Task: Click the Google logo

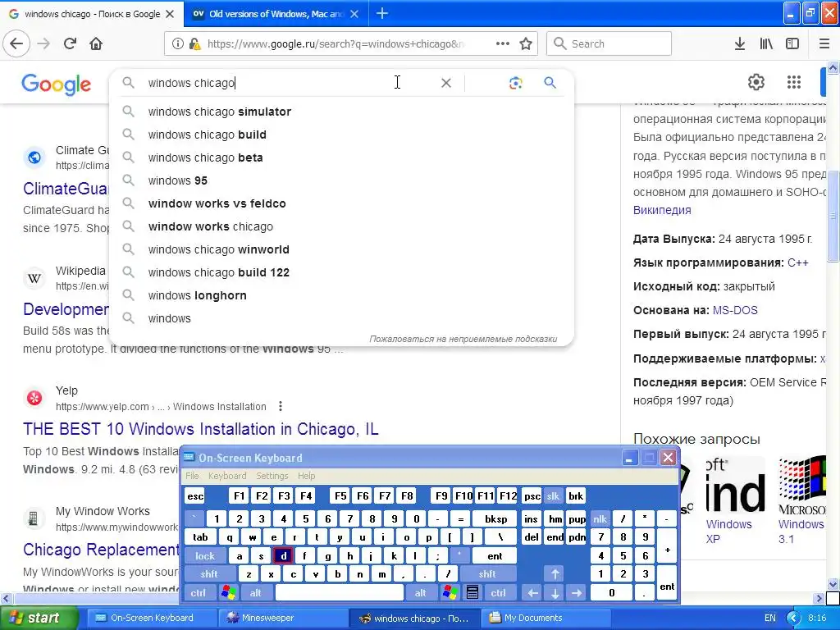Action: (57, 84)
